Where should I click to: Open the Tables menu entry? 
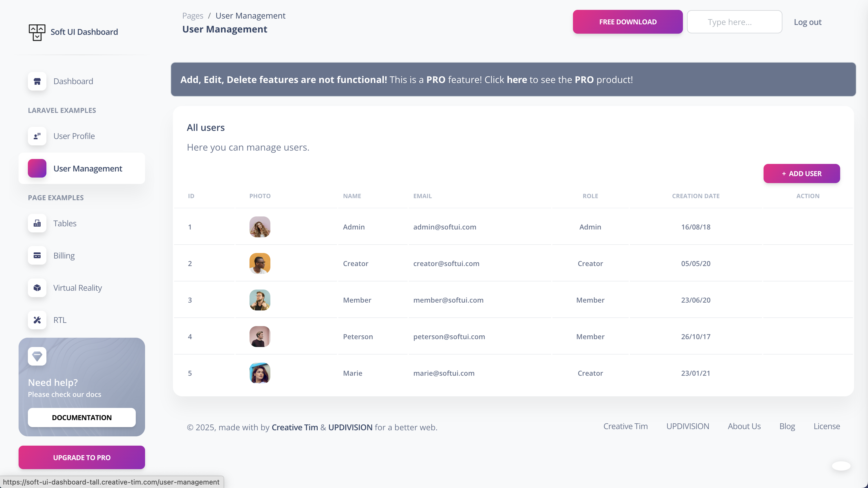pos(65,223)
